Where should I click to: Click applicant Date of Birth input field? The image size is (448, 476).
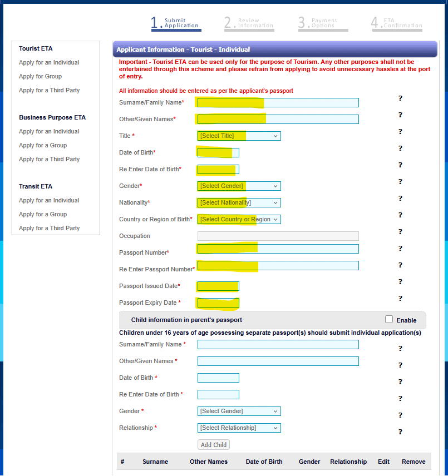pos(218,153)
